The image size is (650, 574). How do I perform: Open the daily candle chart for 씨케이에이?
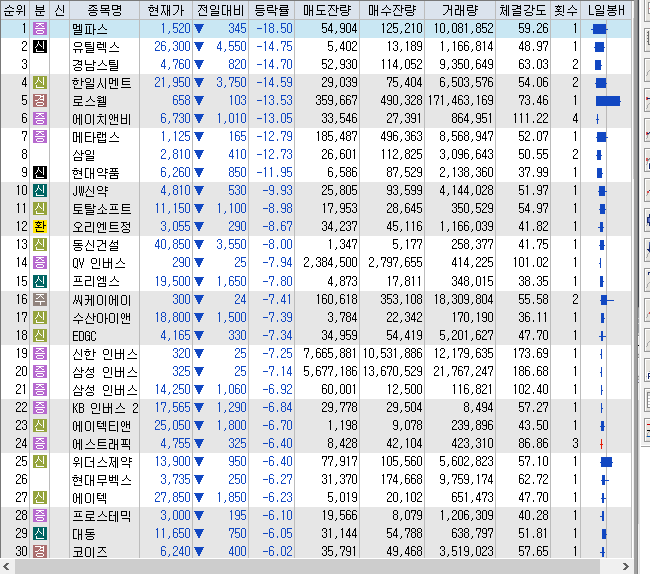pyautogui.click(x=607, y=300)
